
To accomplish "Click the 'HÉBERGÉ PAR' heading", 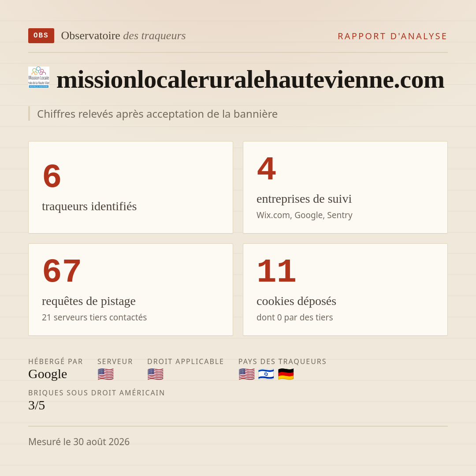I will pyautogui.click(x=56, y=361).
